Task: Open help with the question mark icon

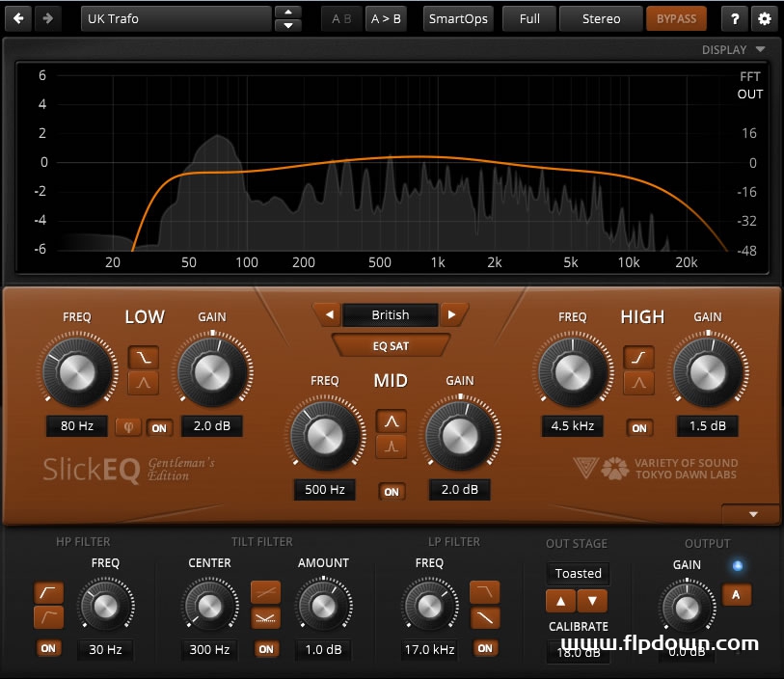Action: tap(736, 18)
